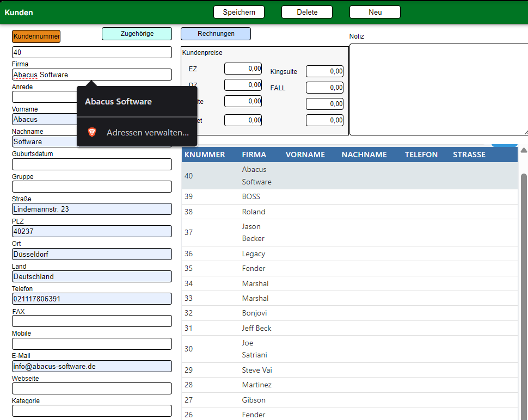Click the Speichern button
This screenshot has height=420, width=528.
239,12
